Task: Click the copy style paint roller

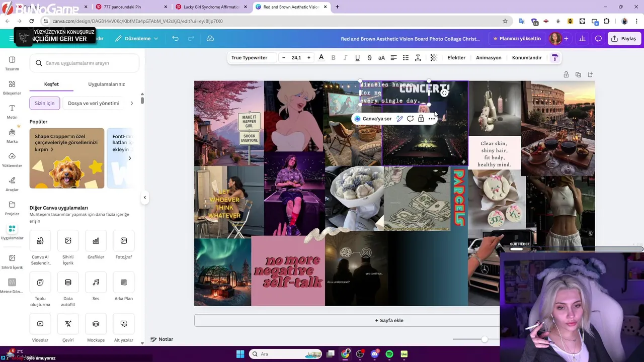Action: pyautogui.click(x=555, y=57)
